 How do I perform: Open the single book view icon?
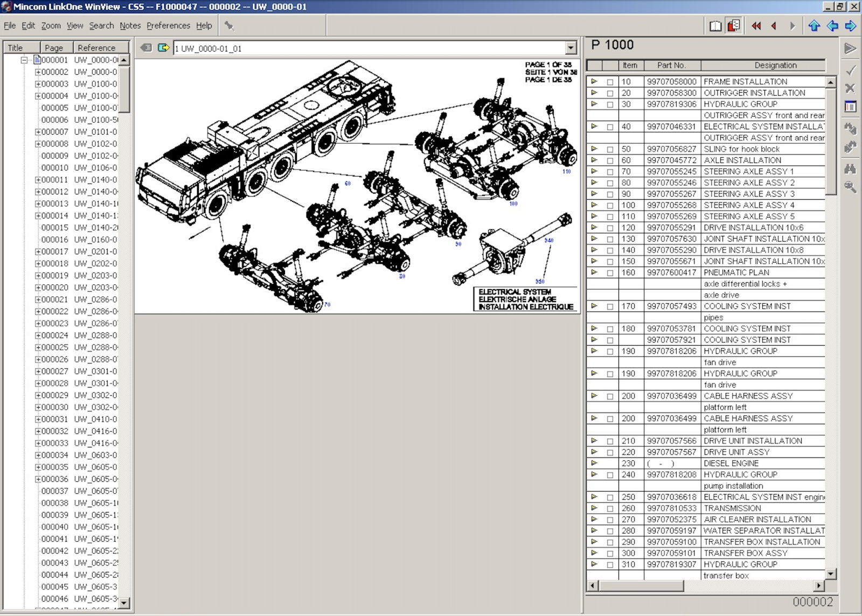(715, 26)
